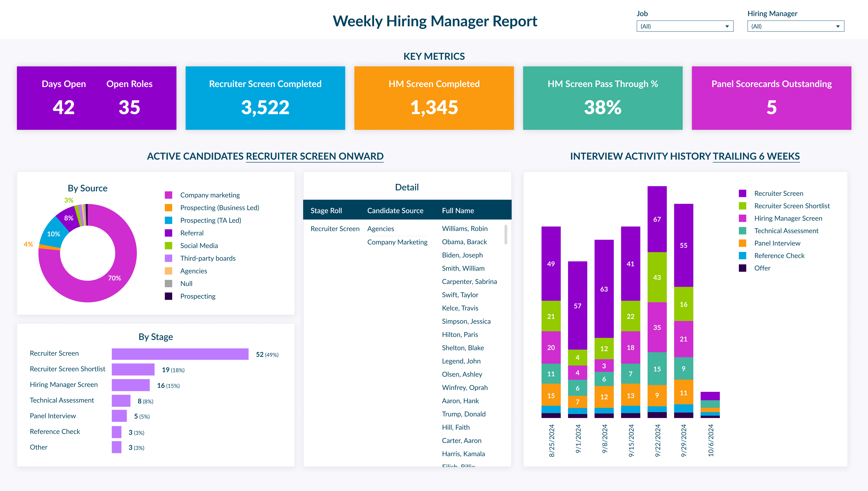Click the Panel Interview legend swatch
Image resolution: width=868 pixels, height=491 pixels.
point(742,243)
